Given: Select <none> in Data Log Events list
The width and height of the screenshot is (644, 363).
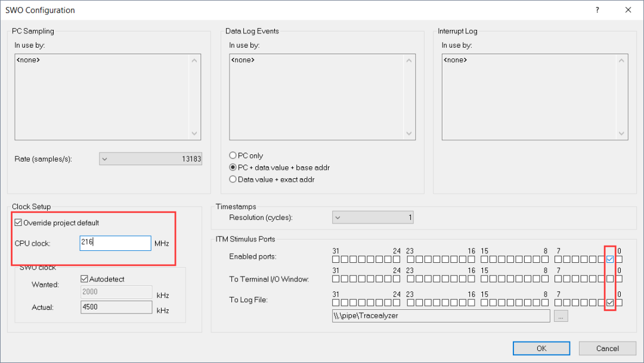Looking at the screenshot, I should [x=243, y=60].
